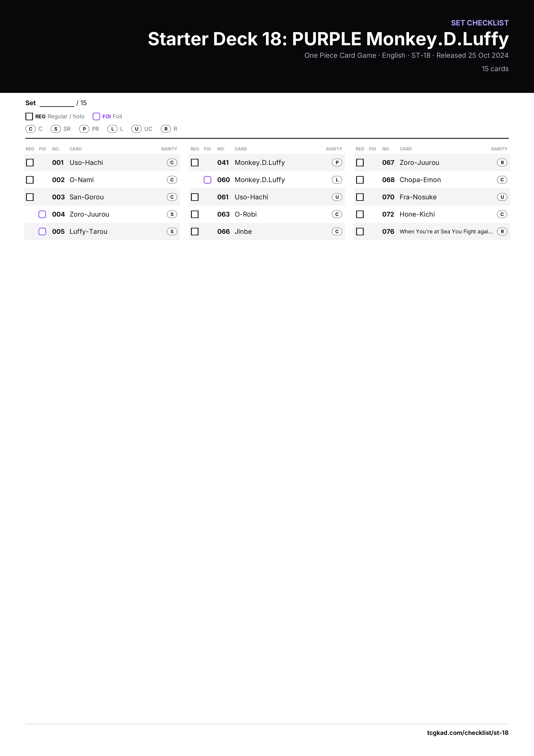The width and height of the screenshot is (534, 756).
Task: Click the U rarity badge on 070 Fra-Nosuke
Action: coord(502,197)
